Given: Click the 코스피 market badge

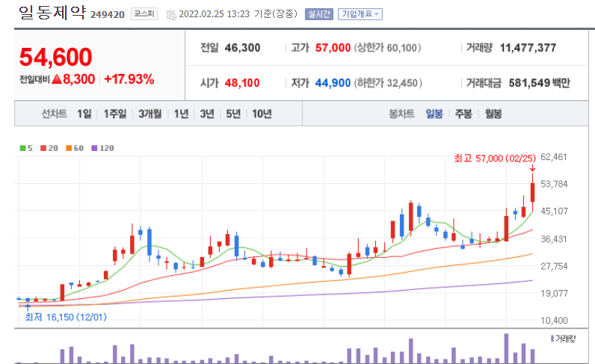Looking at the screenshot, I should 144,14.
